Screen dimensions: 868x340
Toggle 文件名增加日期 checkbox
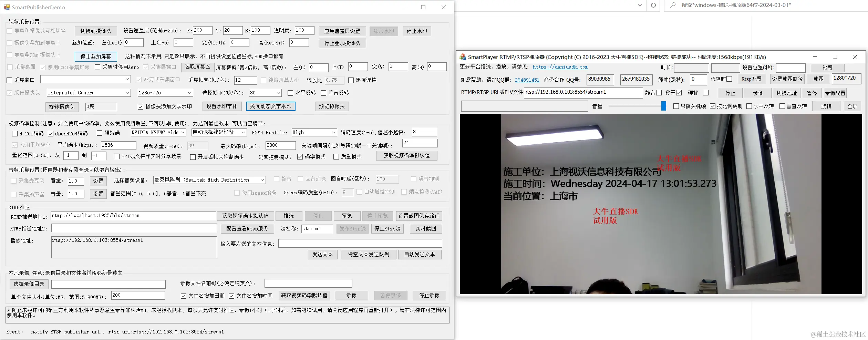pos(184,296)
